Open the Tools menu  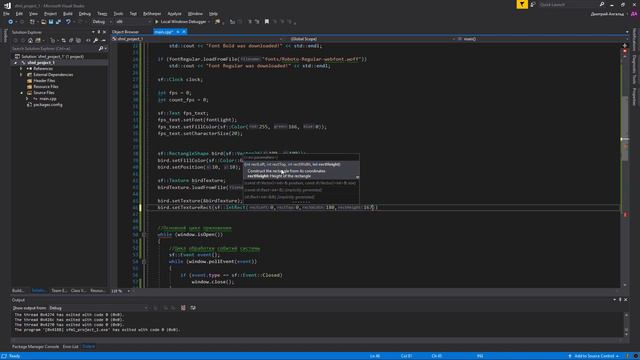pyautogui.click(x=118, y=13)
